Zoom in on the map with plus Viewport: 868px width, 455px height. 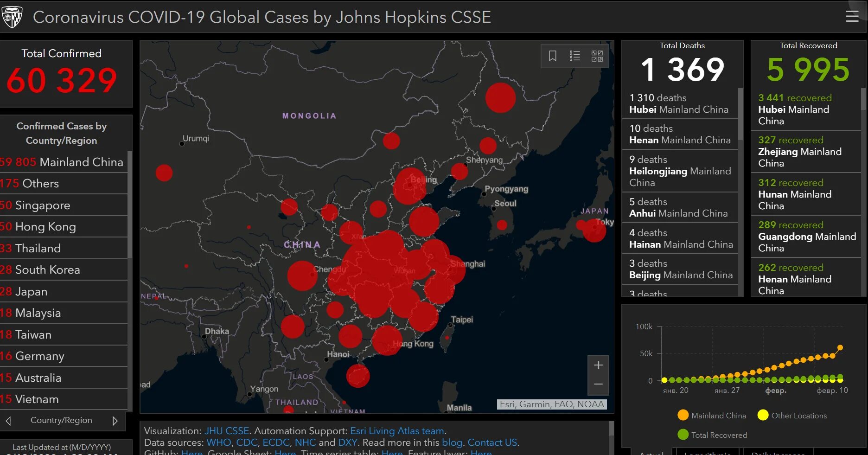tap(598, 365)
